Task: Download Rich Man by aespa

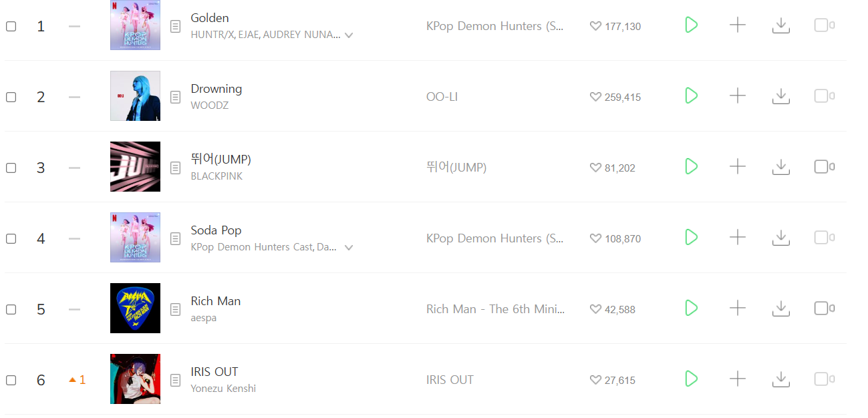Action: [780, 308]
